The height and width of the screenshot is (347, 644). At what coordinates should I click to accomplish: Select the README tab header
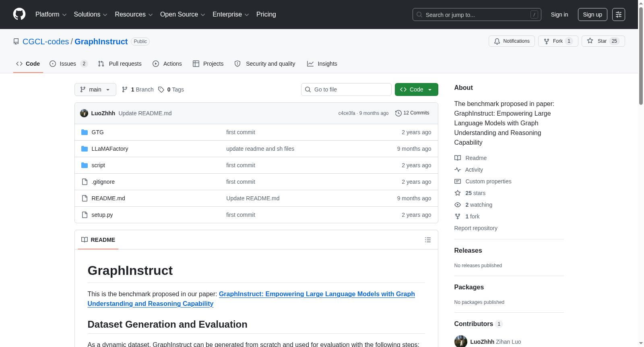[x=98, y=240]
